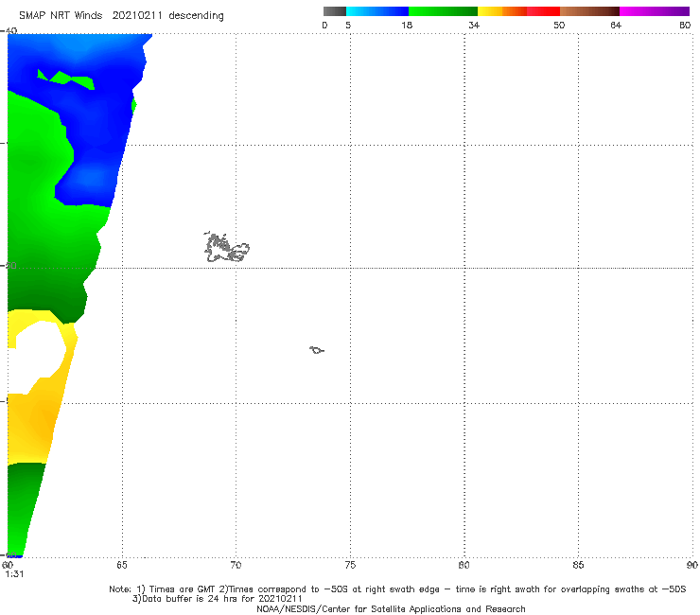This screenshot has width=700, height=615.
Task: Click the small Heard Island outline
Action: tap(317, 350)
